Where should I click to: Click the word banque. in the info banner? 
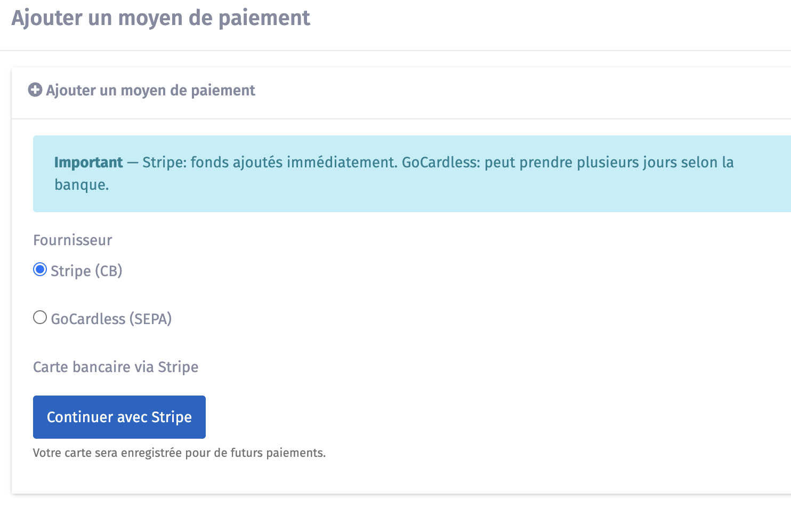coord(82,184)
